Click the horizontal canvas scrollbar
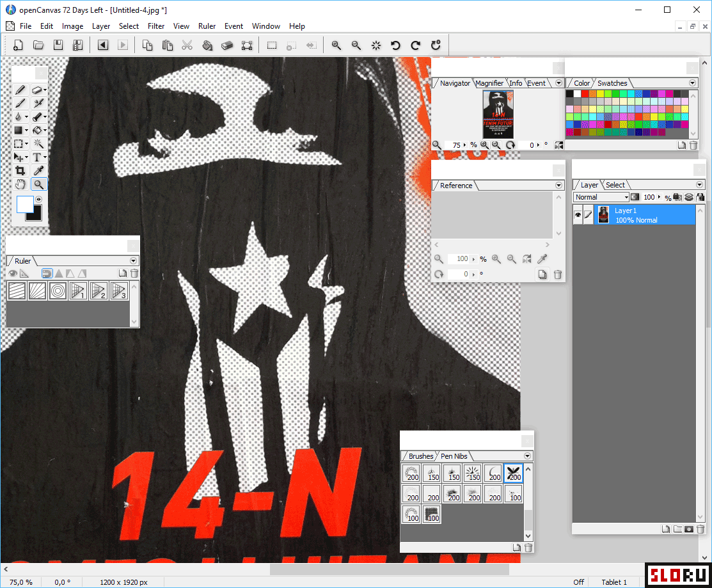Image resolution: width=712 pixels, height=588 pixels. (x=389, y=569)
